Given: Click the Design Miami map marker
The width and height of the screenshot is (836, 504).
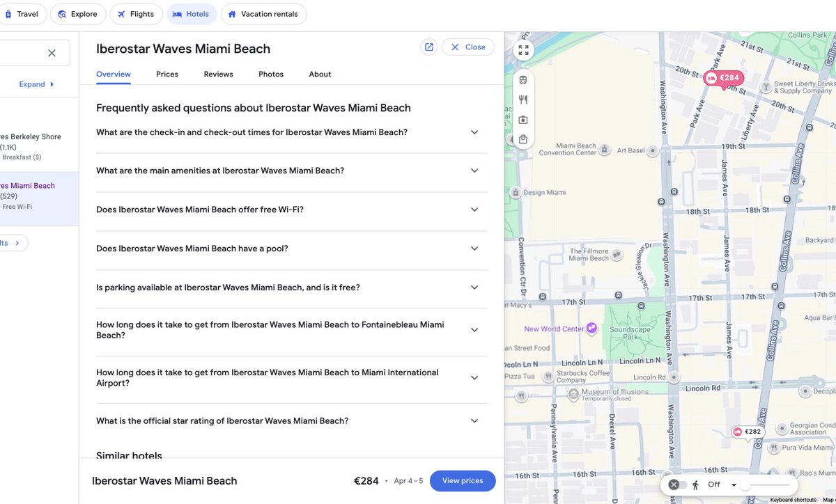Looking at the screenshot, I should pyautogui.click(x=516, y=192).
